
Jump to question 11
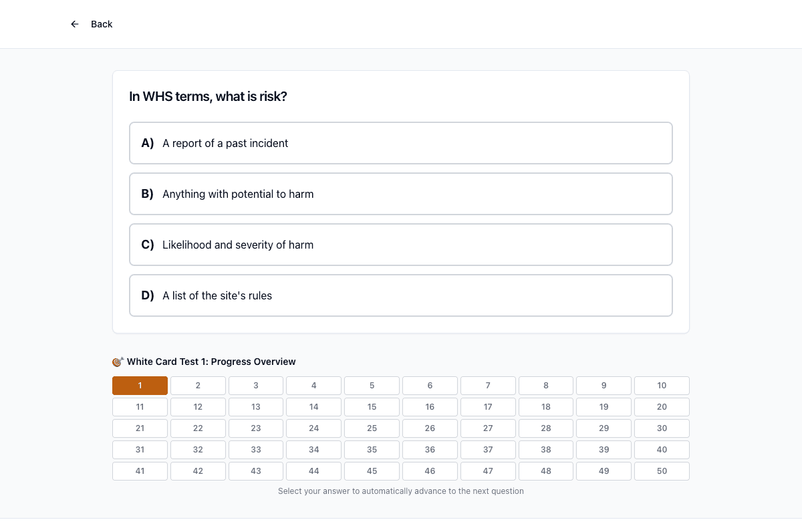coord(140,407)
